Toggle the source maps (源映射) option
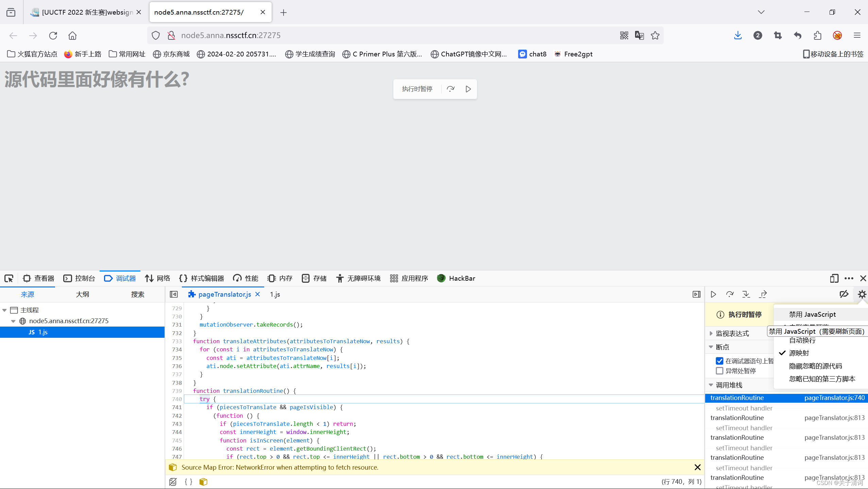Viewport: 868px width, 489px height. point(799,353)
